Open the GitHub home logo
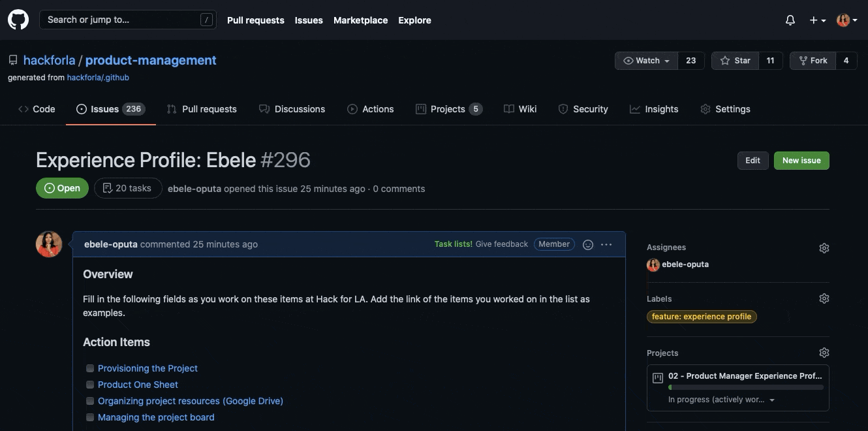Image resolution: width=868 pixels, height=431 pixels. [x=18, y=20]
